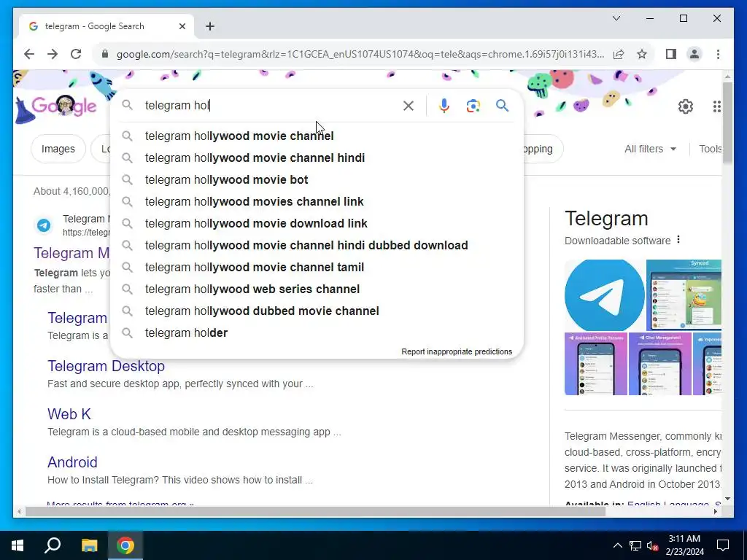
Task: Open the Telegram logo thumbnail
Action: coord(604,295)
